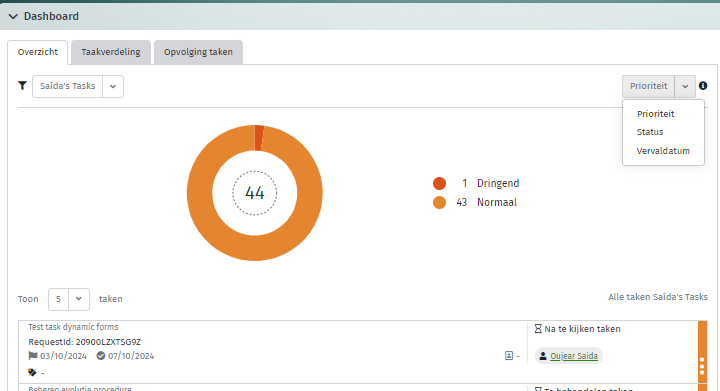
Task: Select Vervaldatum from the dropdown list
Action: [x=663, y=151]
